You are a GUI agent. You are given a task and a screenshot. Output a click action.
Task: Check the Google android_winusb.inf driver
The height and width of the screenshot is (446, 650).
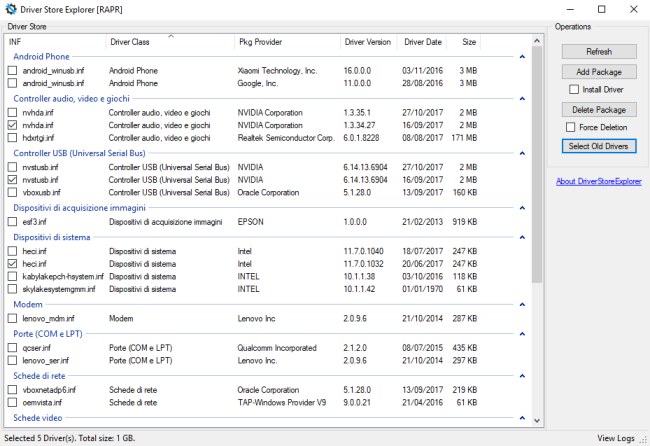(x=12, y=83)
